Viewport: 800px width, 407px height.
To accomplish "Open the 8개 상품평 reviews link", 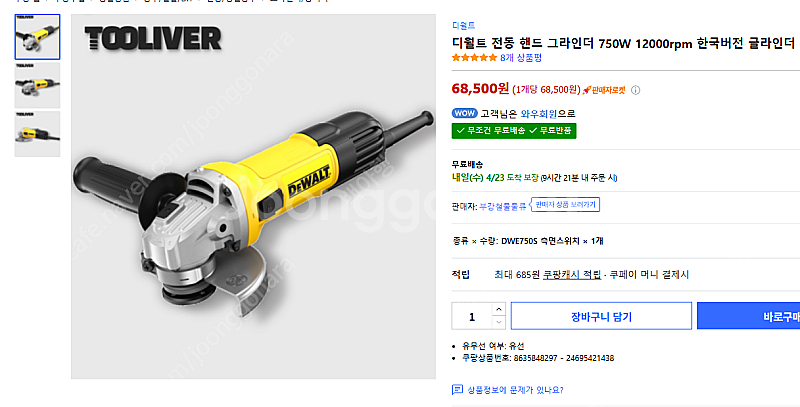I will coord(520,58).
